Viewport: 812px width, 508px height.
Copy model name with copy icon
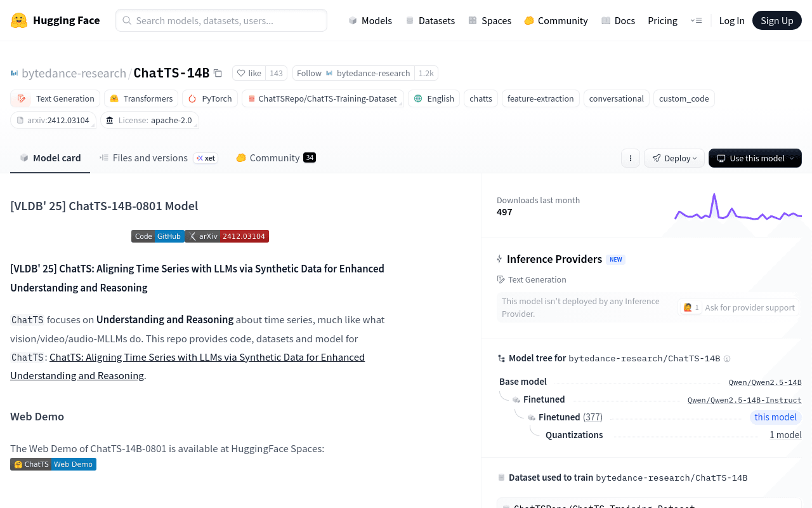(x=218, y=73)
